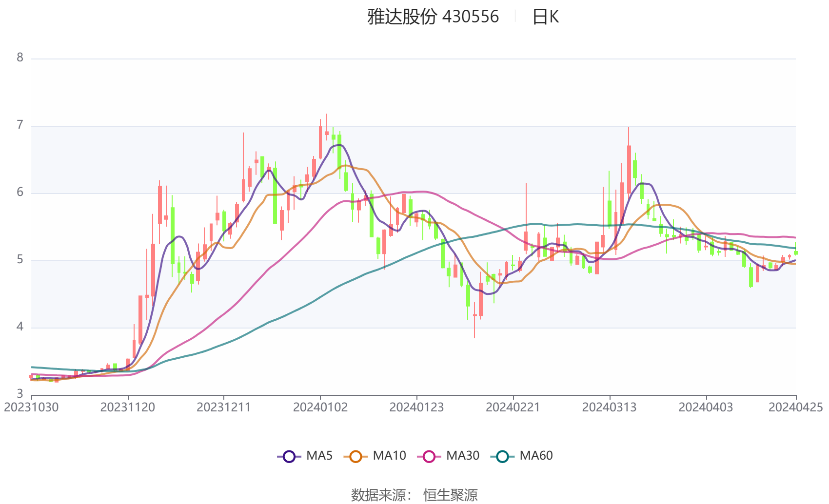The image size is (829, 504).
Task: Click the data source text 恒生聚源
Action: point(451,495)
